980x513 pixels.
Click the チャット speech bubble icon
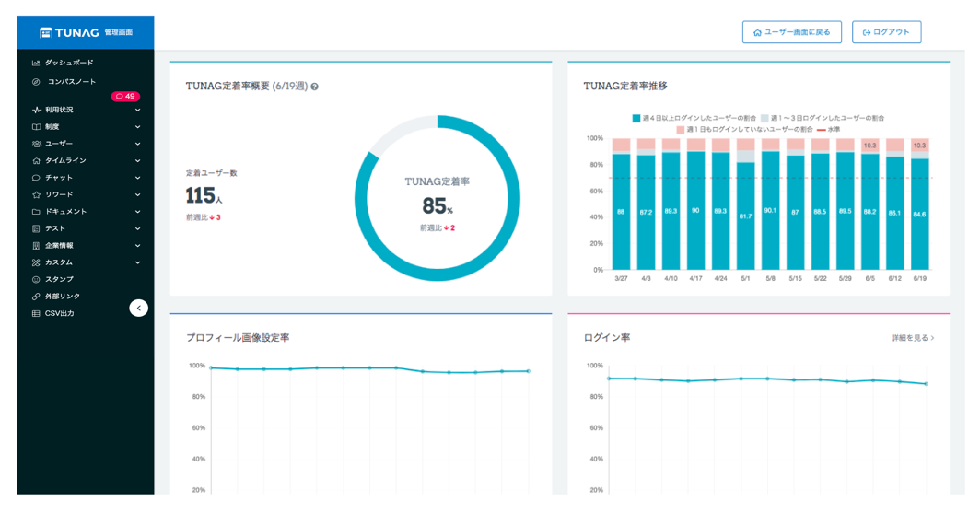pyautogui.click(x=36, y=178)
